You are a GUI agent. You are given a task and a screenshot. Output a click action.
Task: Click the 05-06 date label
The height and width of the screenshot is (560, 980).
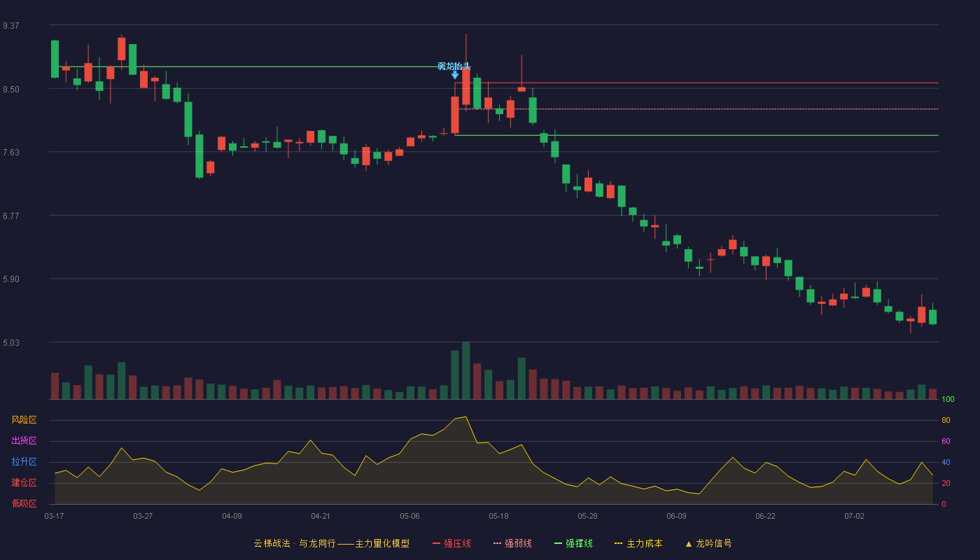409,516
